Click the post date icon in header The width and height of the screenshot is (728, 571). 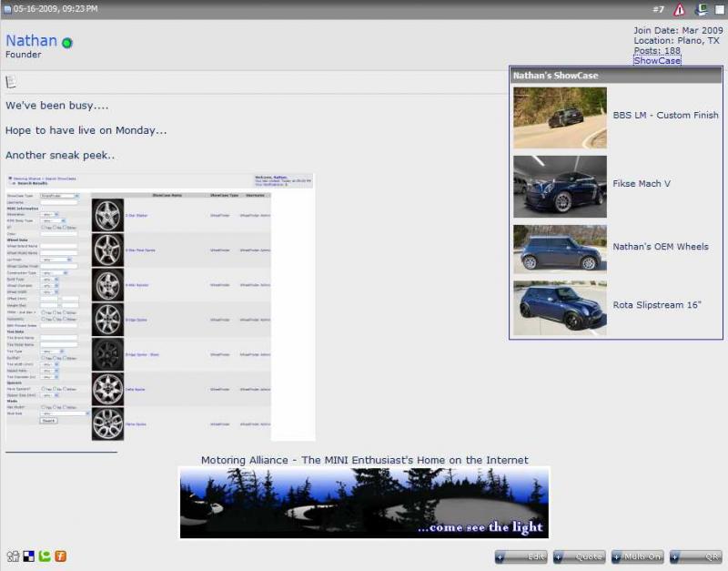point(7,9)
